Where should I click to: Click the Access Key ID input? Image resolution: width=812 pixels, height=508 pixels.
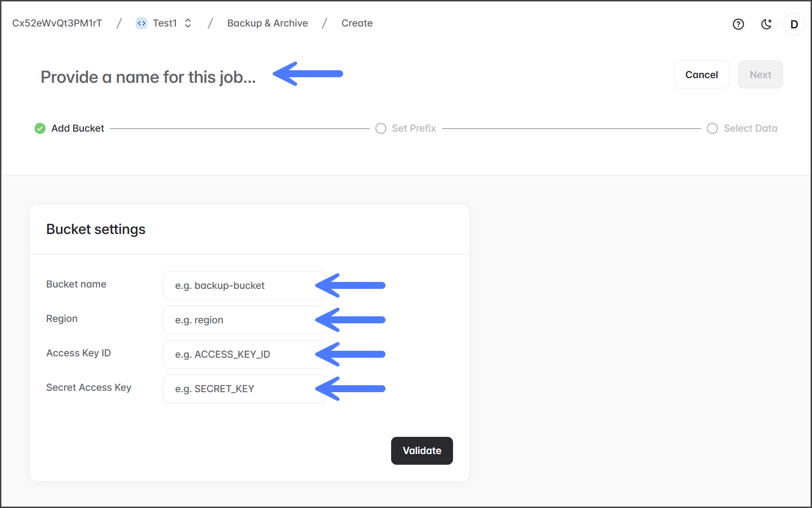coord(244,354)
